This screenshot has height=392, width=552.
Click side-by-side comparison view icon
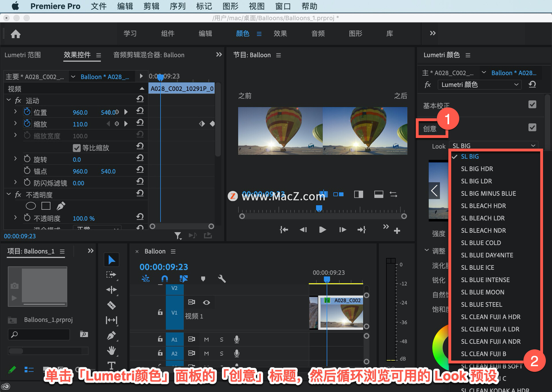(x=338, y=194)
